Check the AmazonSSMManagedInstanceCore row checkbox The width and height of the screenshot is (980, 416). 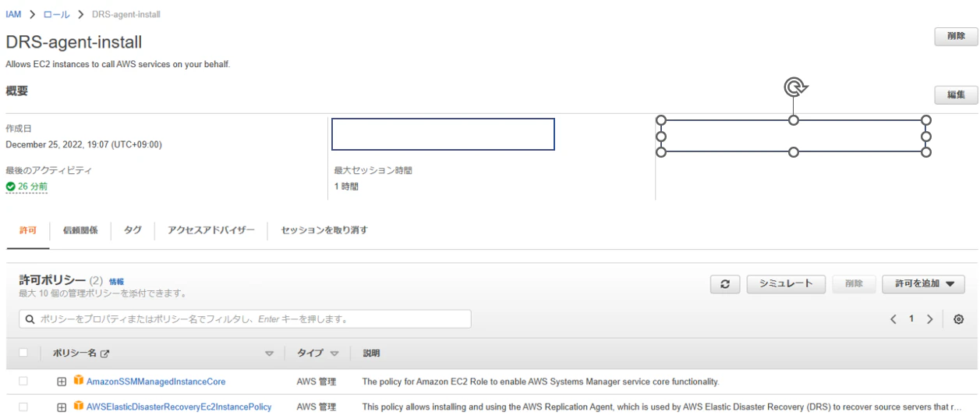(x=23, y=382)
